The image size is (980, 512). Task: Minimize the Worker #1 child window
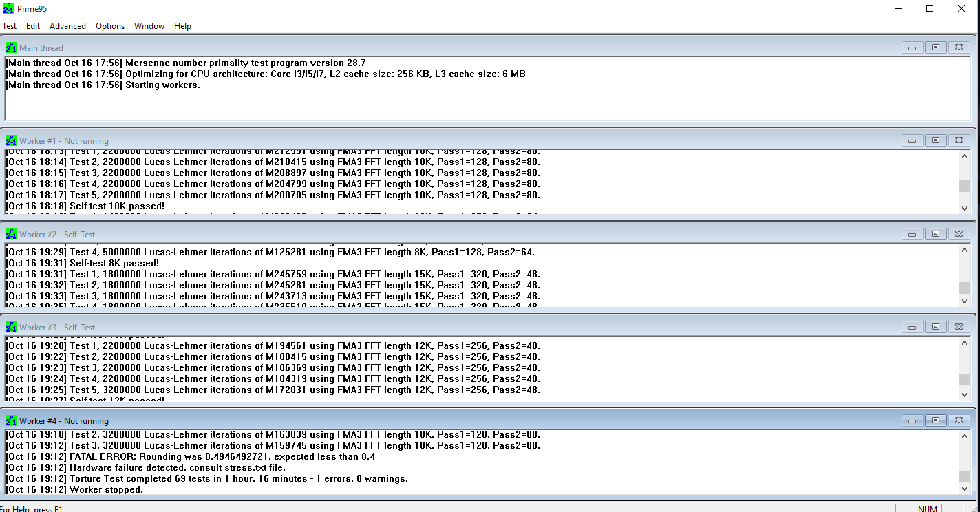(912, 140)
